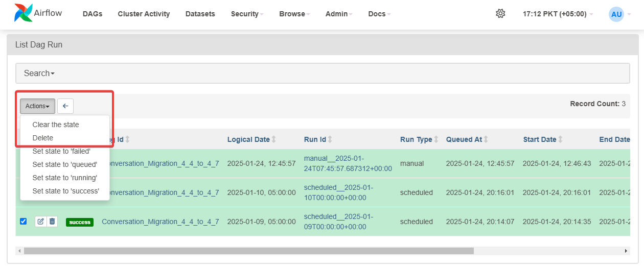Click the back arrow button beside Actions
This screenshot has width=644, height=269.
65,106
